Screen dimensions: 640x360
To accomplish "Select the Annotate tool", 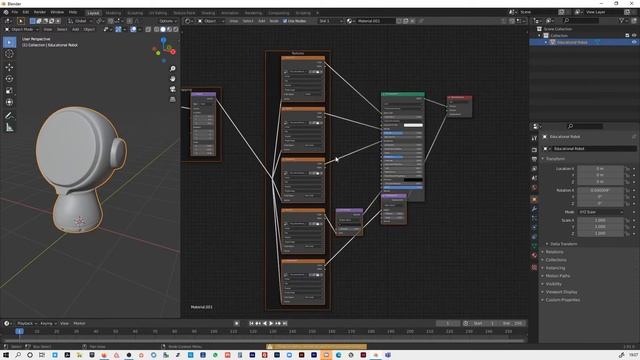I will (x=9, y=116).
